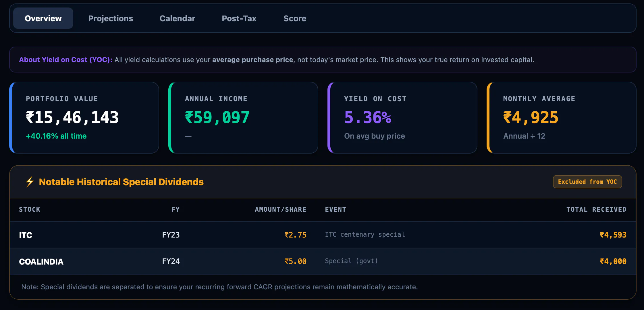
Task: Click the FY column header
Action: pyautogui.click(x=176, y=209)
